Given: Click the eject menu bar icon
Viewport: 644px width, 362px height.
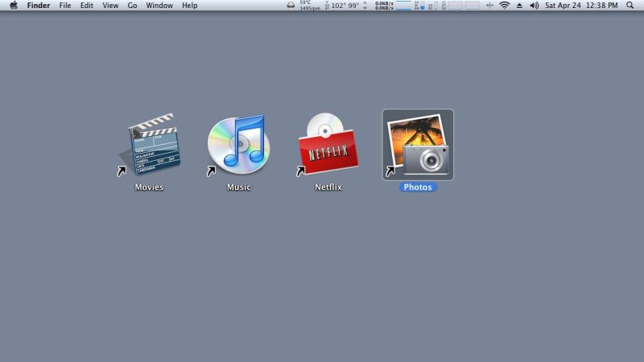Looking at the screenshot, I should 519,6.
